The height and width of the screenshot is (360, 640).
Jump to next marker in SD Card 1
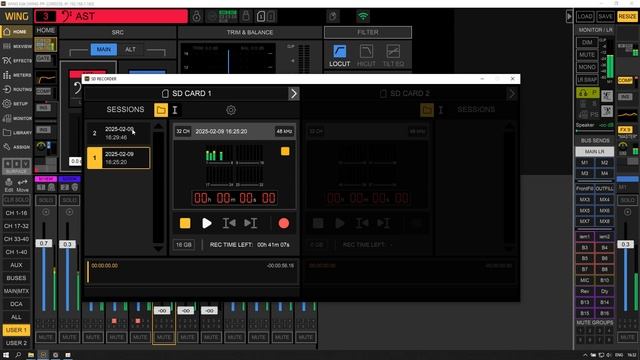pos(251,223)
